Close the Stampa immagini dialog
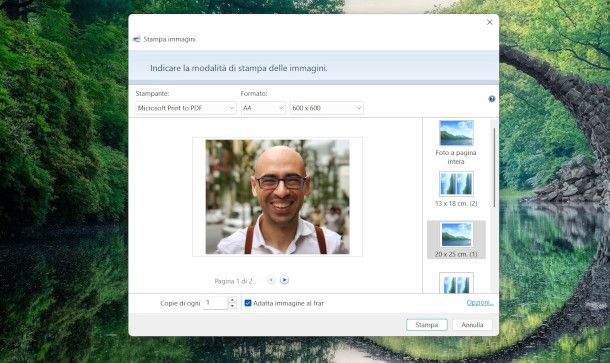 489,22
